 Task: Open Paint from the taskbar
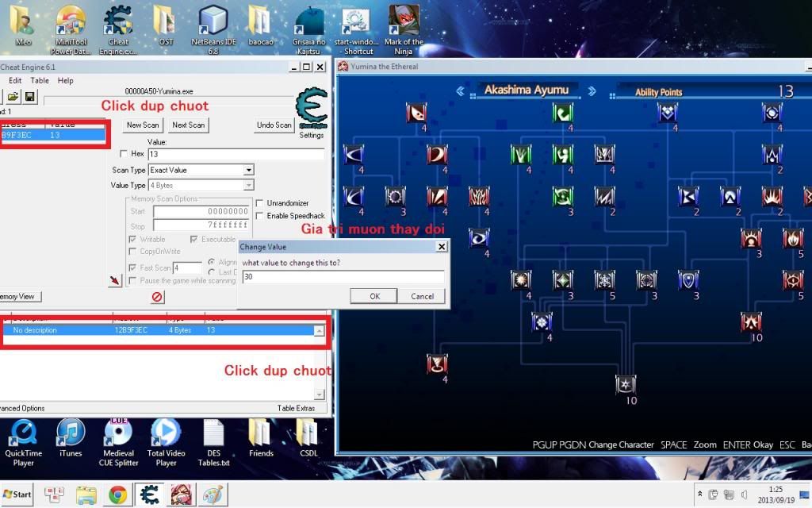[213, 495]
